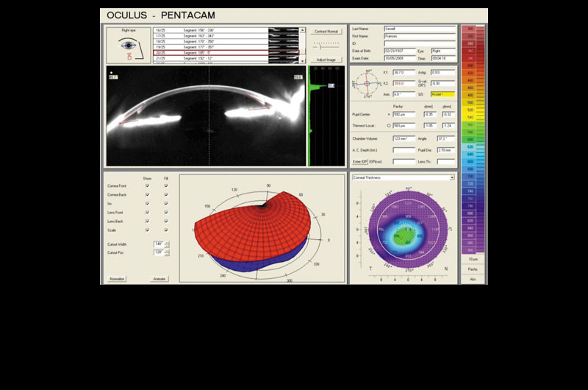Click the yellow QS status field

click(443, 94)
